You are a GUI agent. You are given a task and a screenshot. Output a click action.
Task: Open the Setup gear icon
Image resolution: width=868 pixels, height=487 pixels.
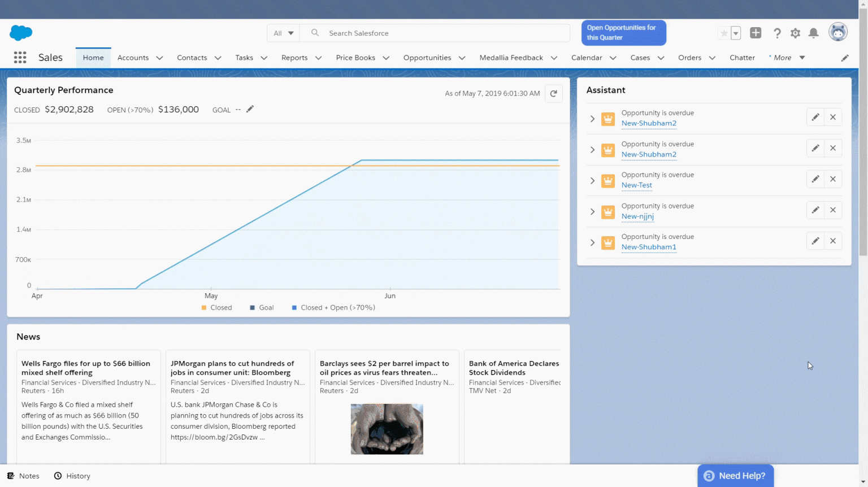(x=795, y=33)
